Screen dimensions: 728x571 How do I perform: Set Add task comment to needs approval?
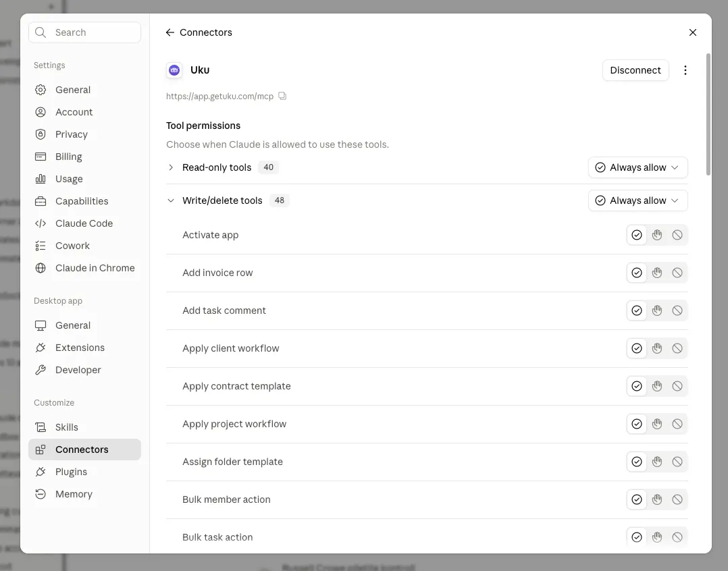coord(657,310)
